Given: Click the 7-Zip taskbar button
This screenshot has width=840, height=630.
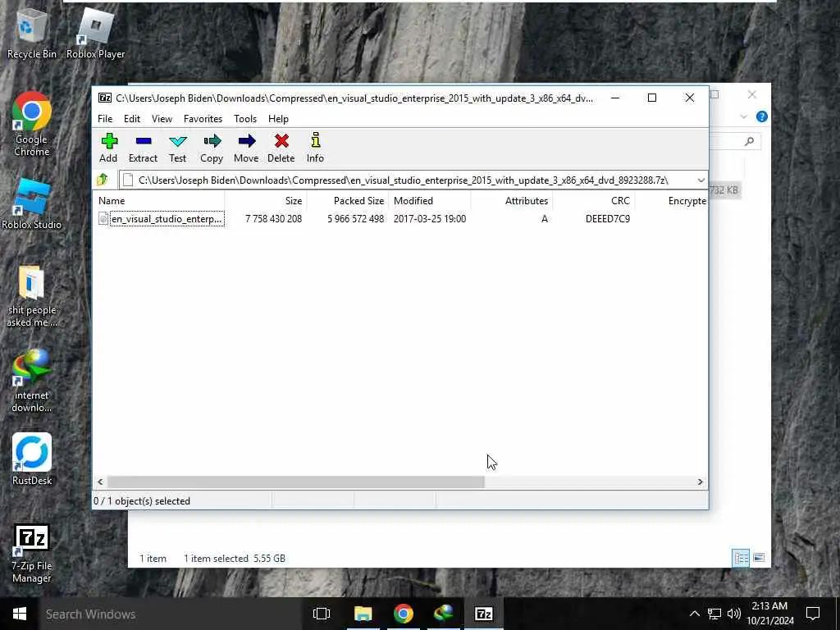Looking at the screenshot, I should [484, 614].
